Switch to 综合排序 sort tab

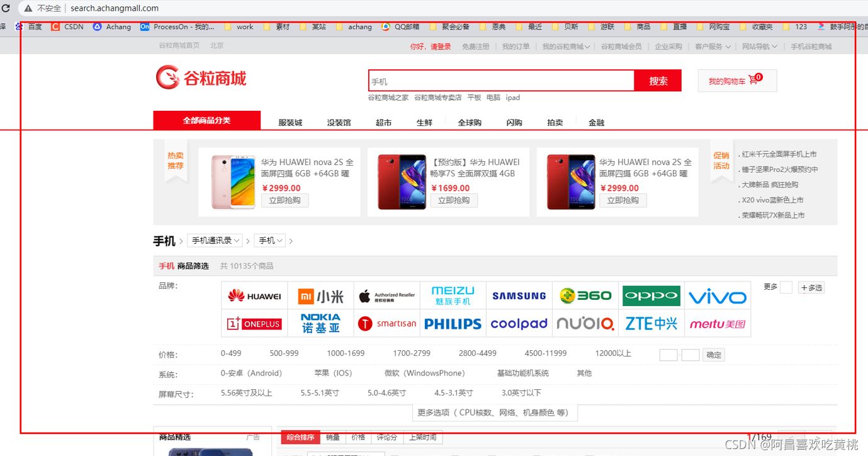click(x=300, y=437)
